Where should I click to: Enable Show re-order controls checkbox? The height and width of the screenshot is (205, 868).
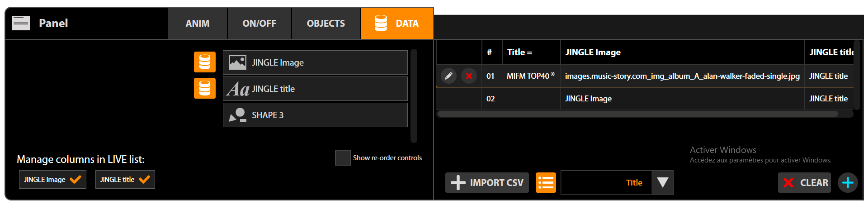(343, 158)
